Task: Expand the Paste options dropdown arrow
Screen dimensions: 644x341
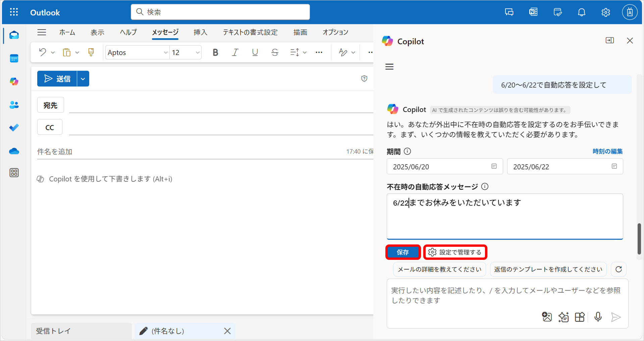Action: coord(77,53)
